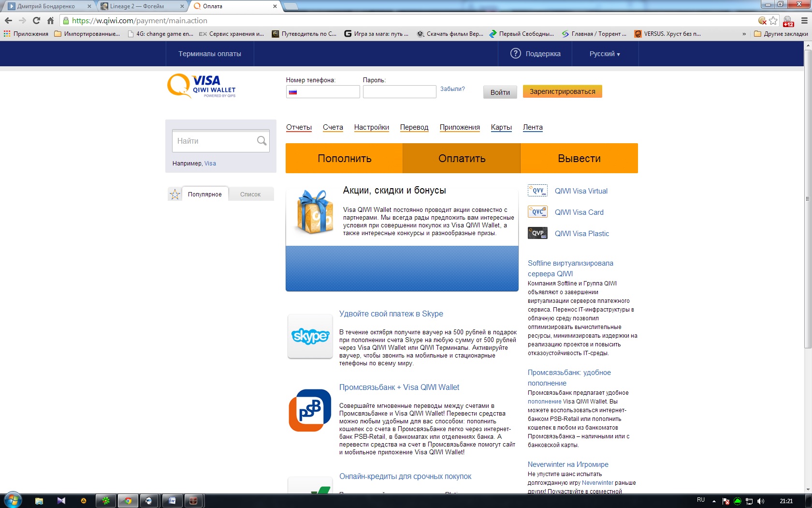812x508 pixels.
Task: Open Терминалы оплаты in the top bar
Action: (210, 54)
